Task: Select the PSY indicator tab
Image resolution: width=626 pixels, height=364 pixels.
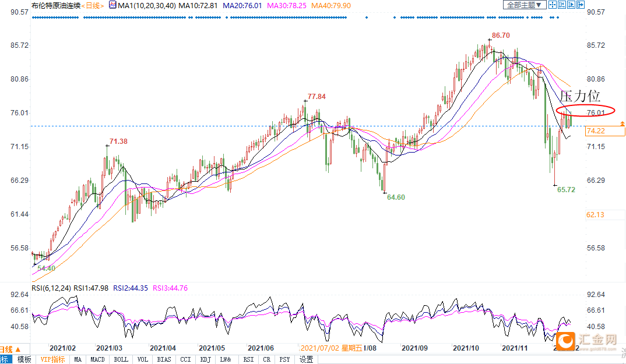Action: pyautogui.click(x=284, y=359)
